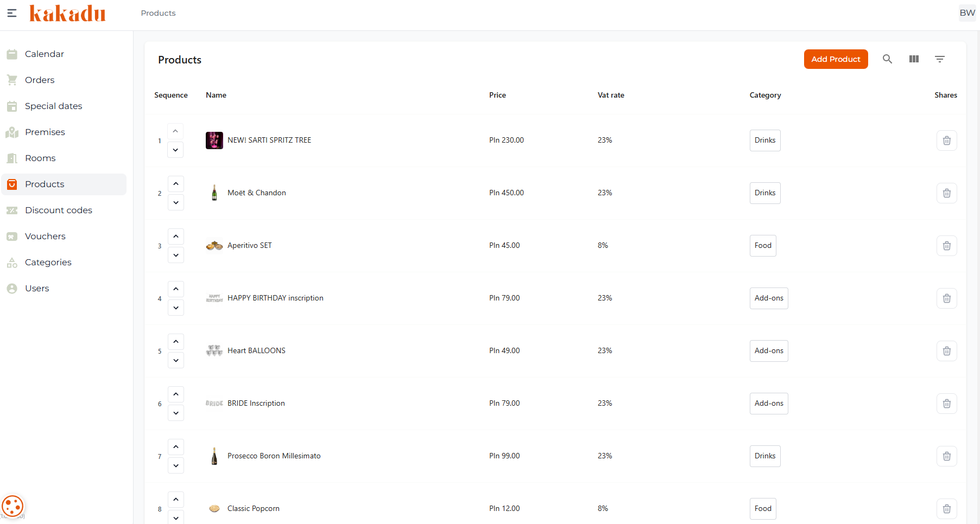Move Moët & Chandon up in sequence
This screenshot has width=980, height=524.
click(x=176, y=184)
